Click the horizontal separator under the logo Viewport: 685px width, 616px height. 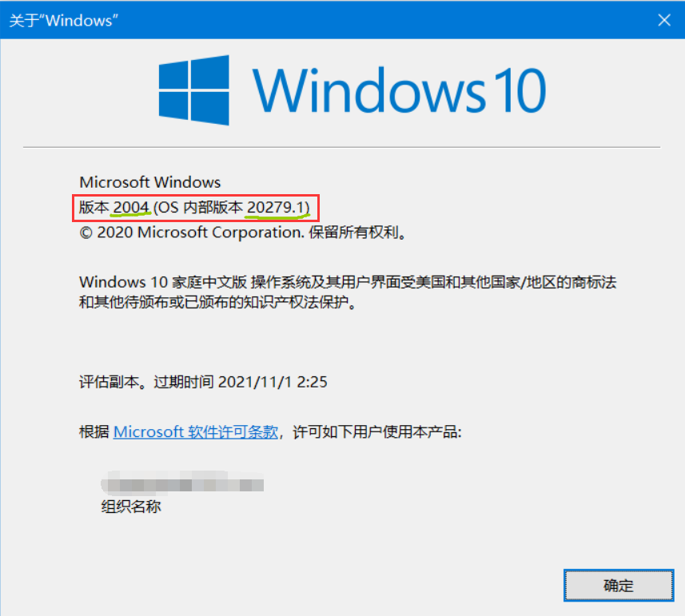341,148
